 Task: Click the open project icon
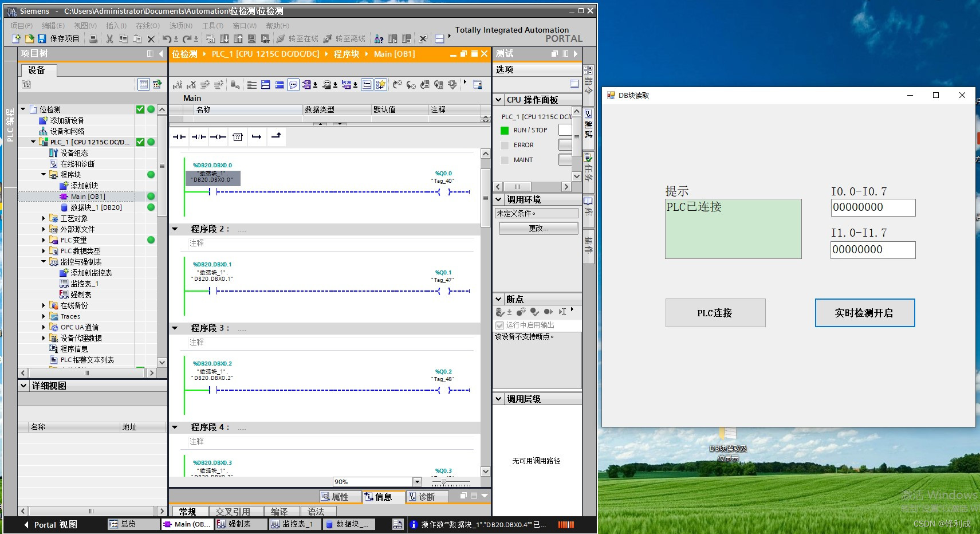point(29,38)
